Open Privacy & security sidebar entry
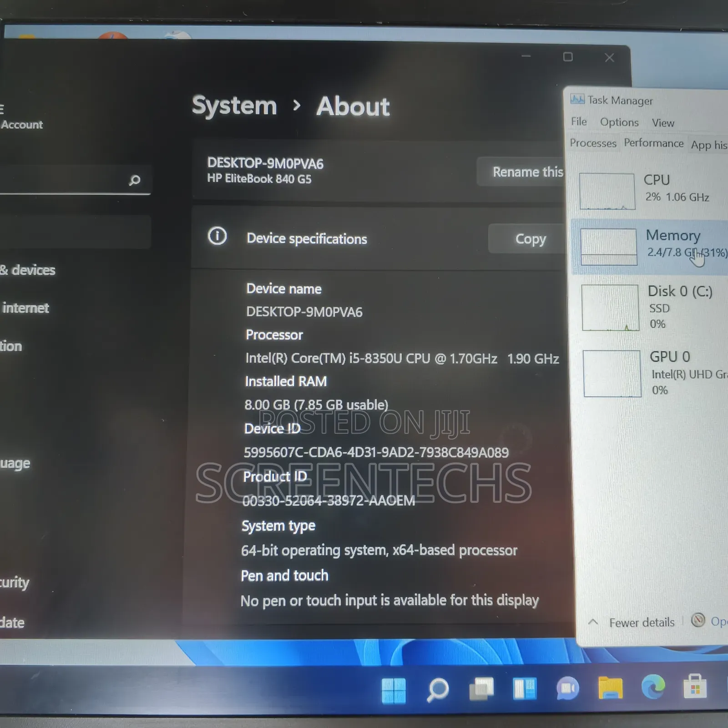Image resolution: width=728 pixels, height=728 pixels. point(15,582)
